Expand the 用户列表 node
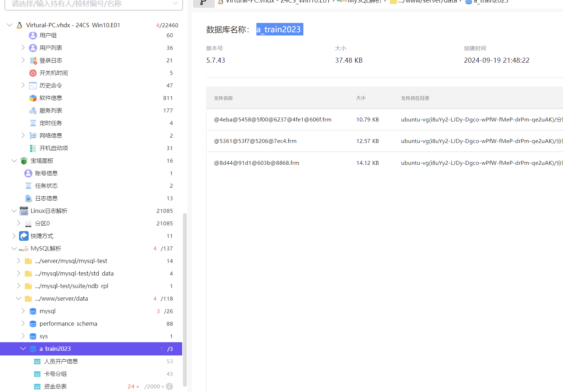The image size is (563, 392). tap(23, 48)
